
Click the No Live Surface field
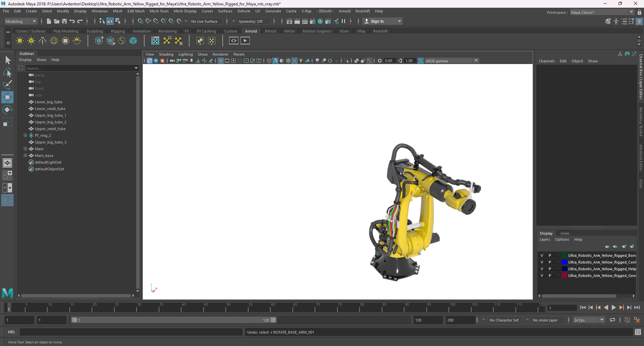[x=206, y=21]
